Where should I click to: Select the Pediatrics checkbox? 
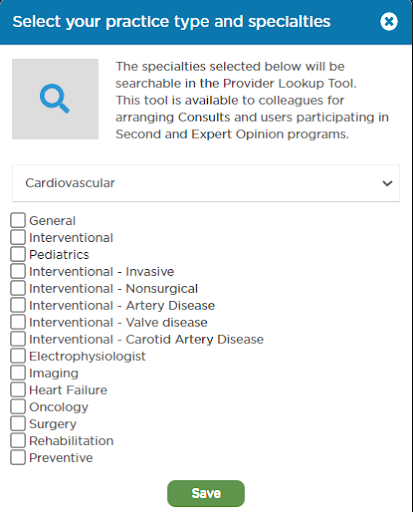click(18, 254)
